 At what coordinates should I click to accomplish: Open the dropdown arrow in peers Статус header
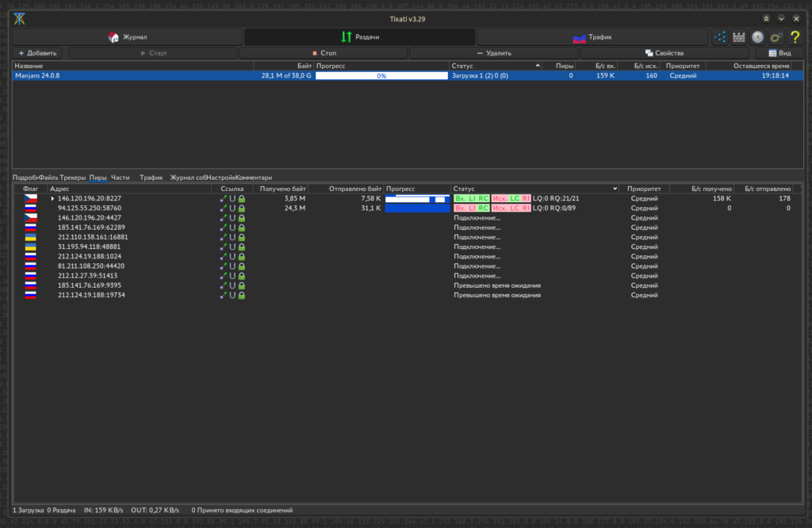[615, 189]
